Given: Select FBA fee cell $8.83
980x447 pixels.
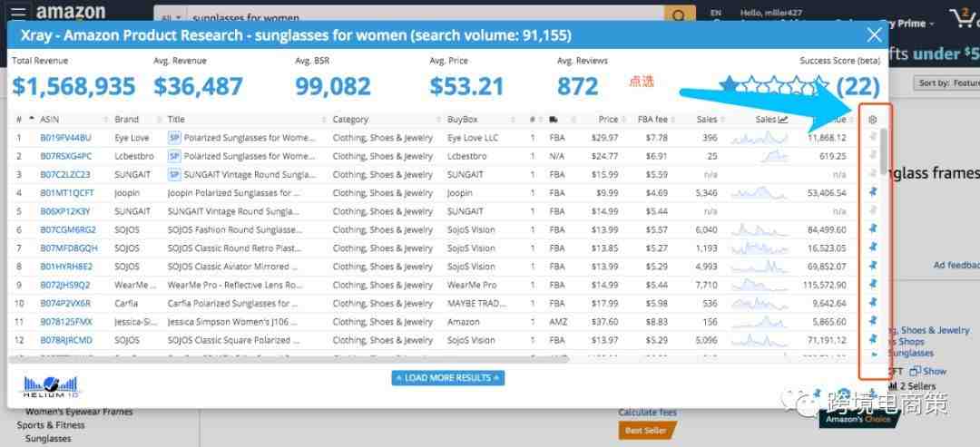Looking at the screenshot, I should click(657, 322).
